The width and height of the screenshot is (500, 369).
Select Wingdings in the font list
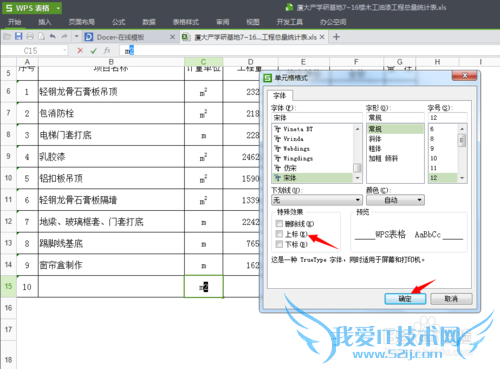313,158
